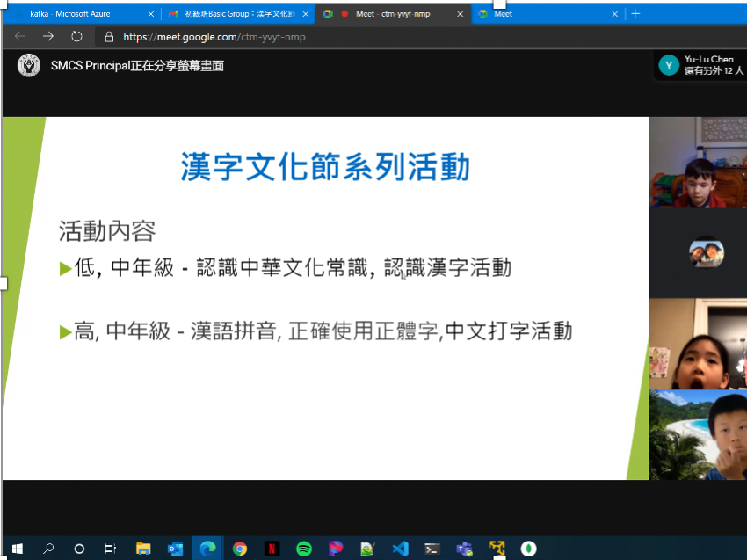
Task: Open the Yu-Lu Chen participants list
Action: coord(700,65)
